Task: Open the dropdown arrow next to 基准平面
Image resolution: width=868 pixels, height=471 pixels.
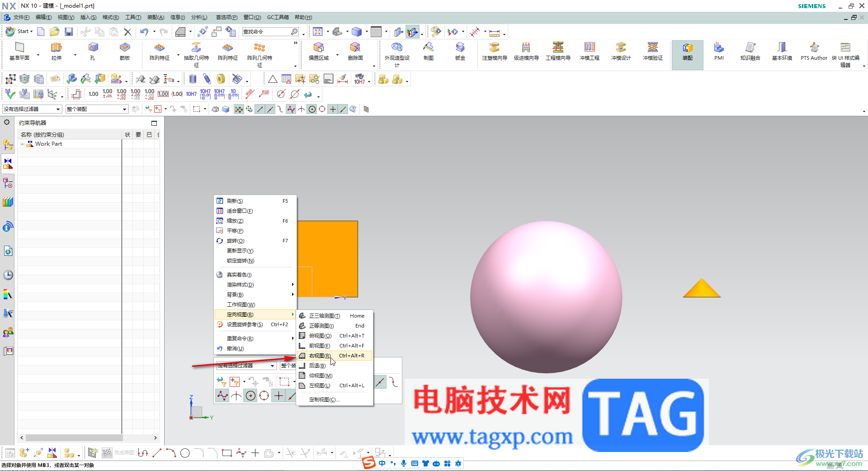Action: pos(38,55)
